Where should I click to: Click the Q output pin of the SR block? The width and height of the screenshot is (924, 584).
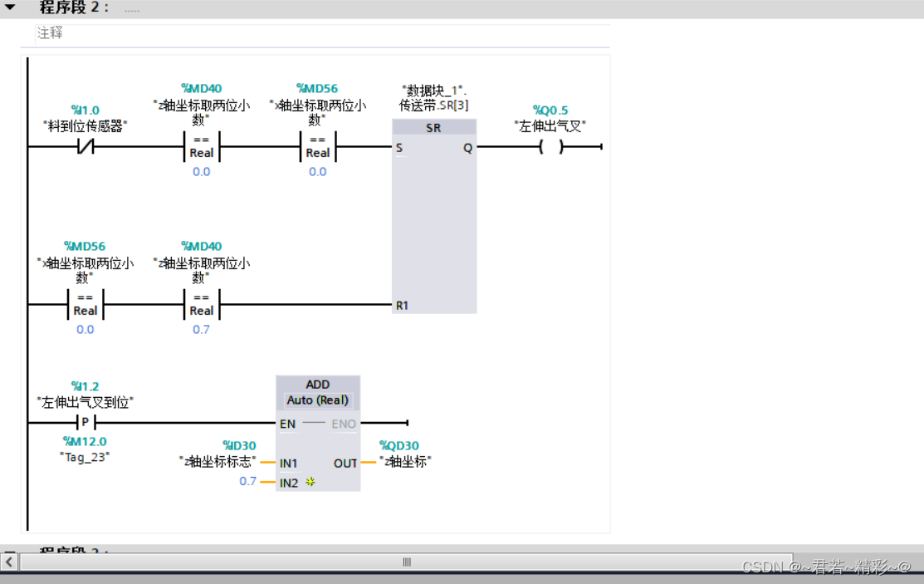(467, 147)
